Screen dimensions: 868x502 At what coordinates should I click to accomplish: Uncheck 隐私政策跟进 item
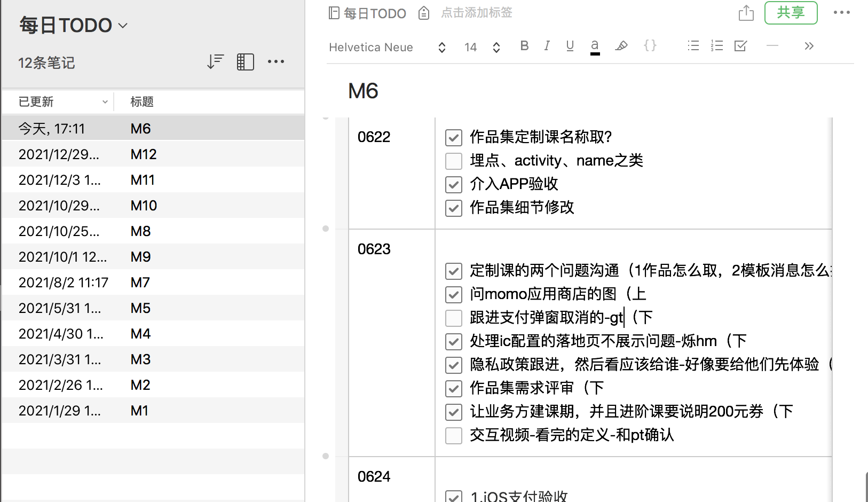point(454,365)
